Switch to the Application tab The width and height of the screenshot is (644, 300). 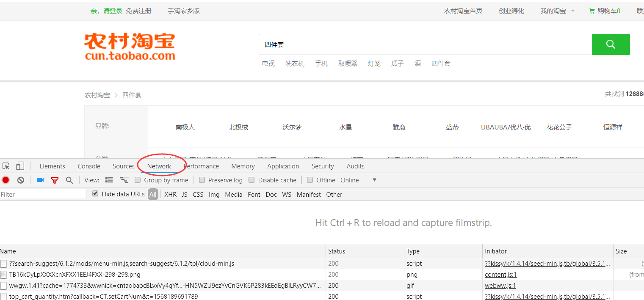[283, 166]
